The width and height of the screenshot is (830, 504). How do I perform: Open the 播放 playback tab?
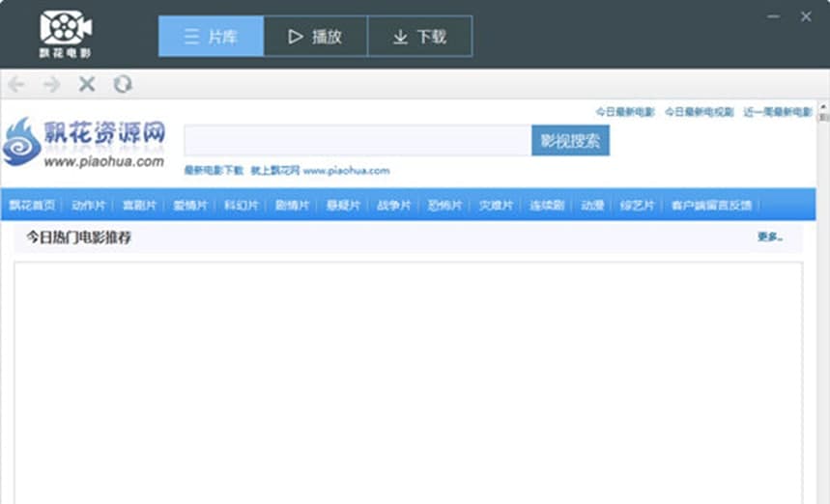click(x=316, y=36)
